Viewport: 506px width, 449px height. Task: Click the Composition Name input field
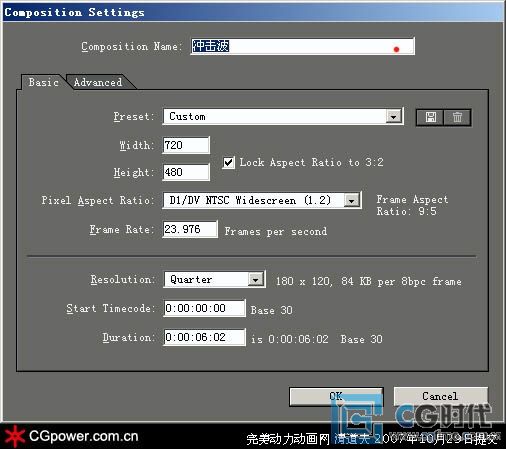coord(302,46)
